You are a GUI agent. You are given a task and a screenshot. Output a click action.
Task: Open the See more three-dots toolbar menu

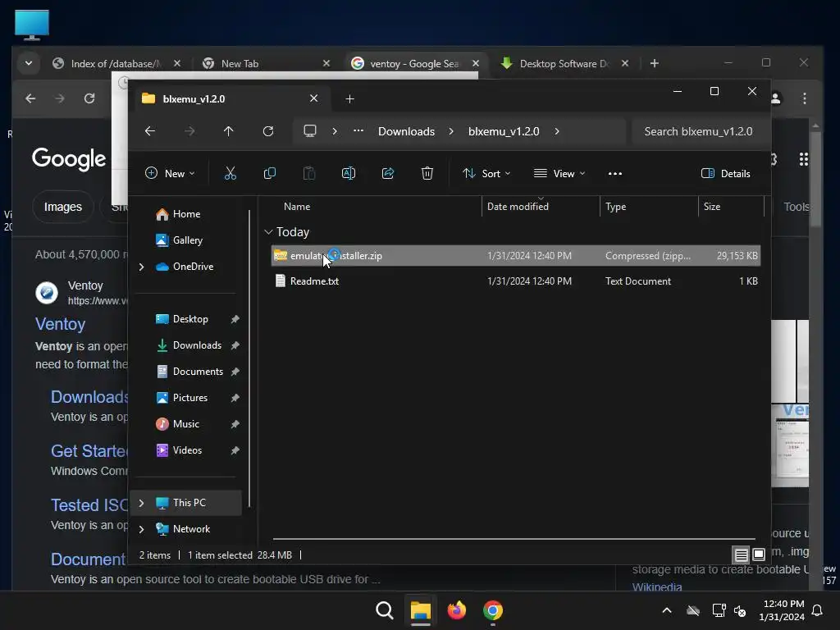615,174
